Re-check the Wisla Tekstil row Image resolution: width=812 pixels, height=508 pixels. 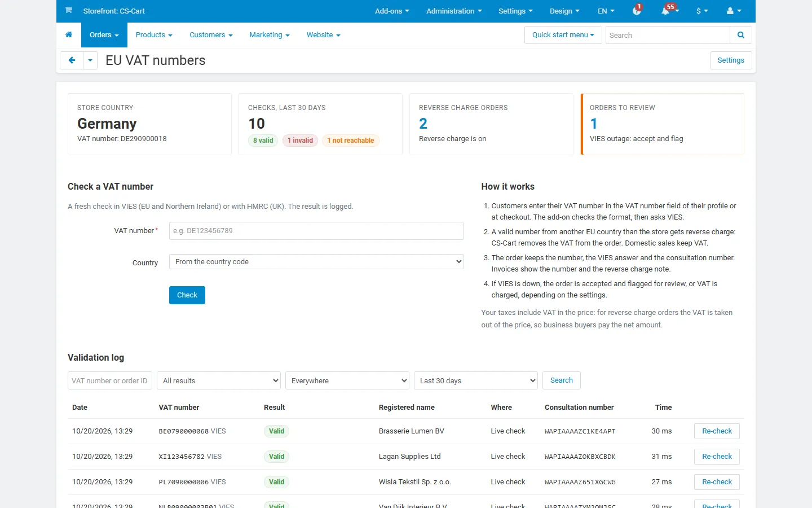click(x=717, y=482)
